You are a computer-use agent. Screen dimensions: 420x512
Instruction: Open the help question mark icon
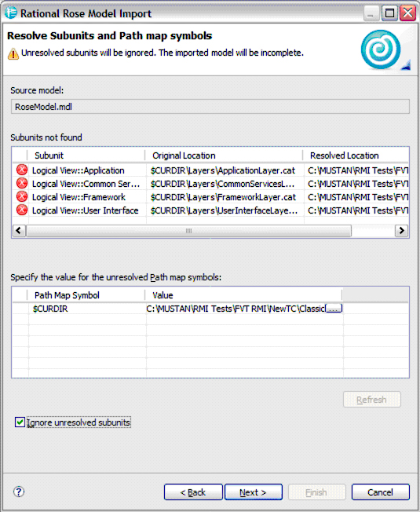pos(19,492)
